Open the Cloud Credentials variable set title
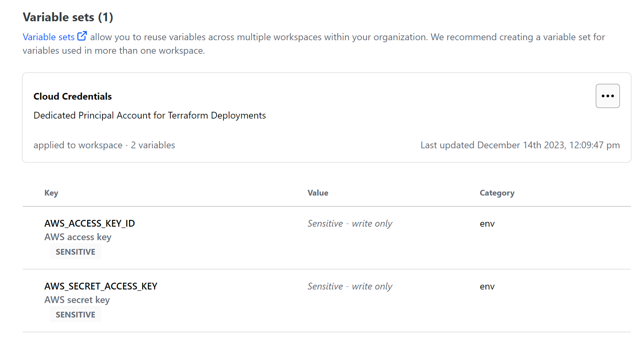 pos(73,96)
